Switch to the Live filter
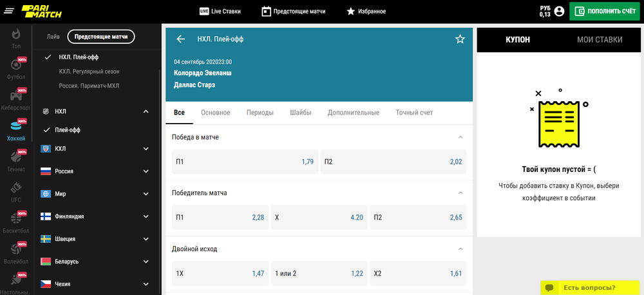Image resolution: width=644 pixels, height=295 pixels. tap(53, 37)
